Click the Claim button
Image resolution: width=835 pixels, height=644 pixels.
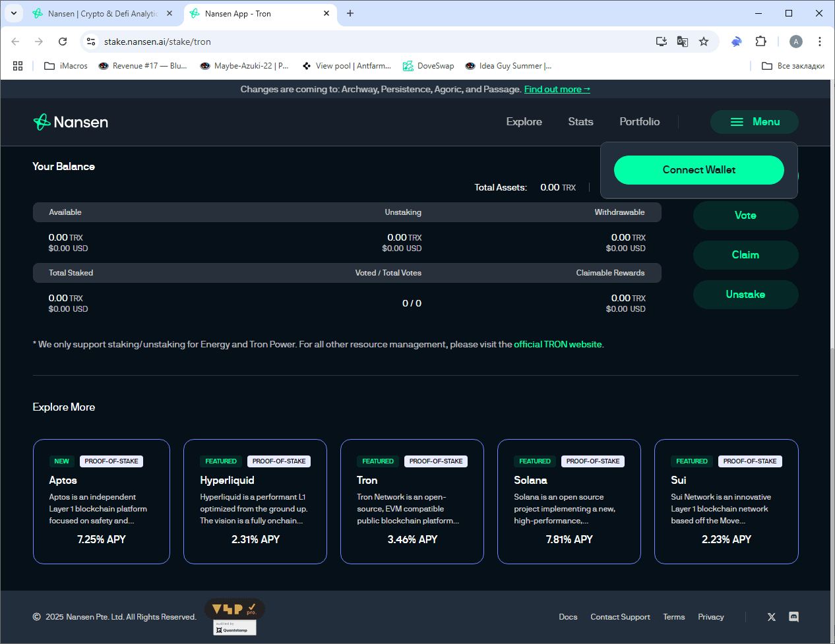(x=746, y=255)
